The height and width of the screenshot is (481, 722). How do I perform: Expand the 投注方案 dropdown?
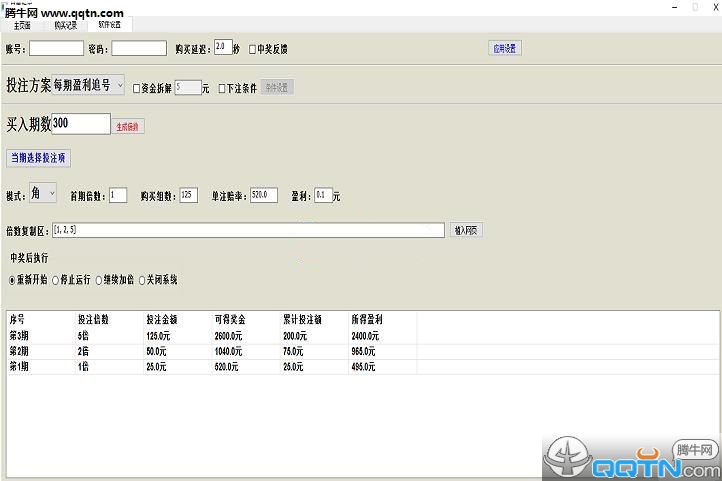120,86
